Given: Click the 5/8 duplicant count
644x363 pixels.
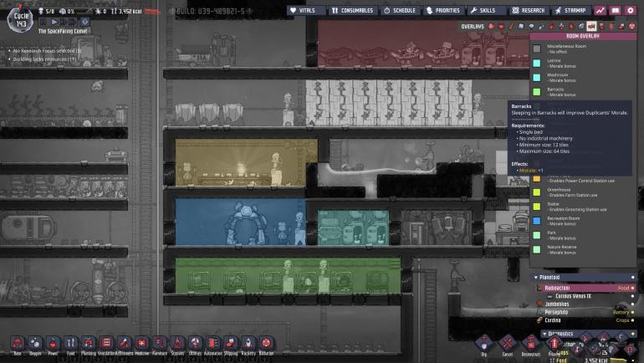Looking at the screenshot, I should (x=46, y=11).
